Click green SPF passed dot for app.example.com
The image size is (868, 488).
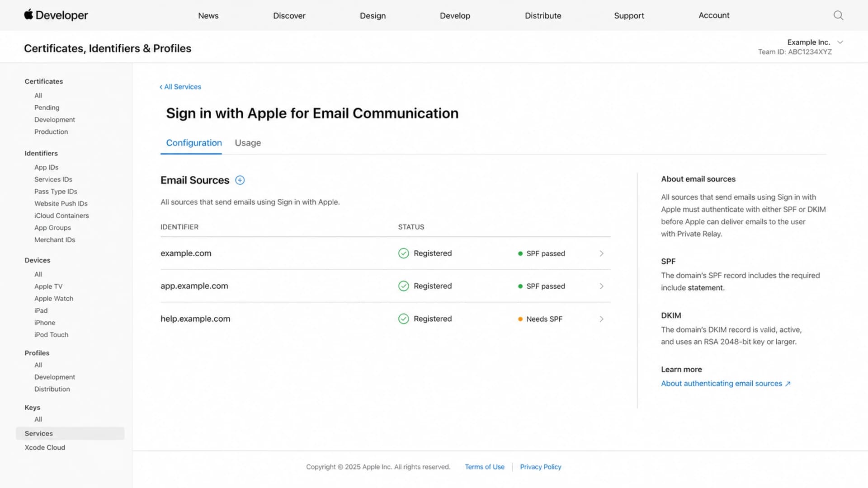(520, 286)
